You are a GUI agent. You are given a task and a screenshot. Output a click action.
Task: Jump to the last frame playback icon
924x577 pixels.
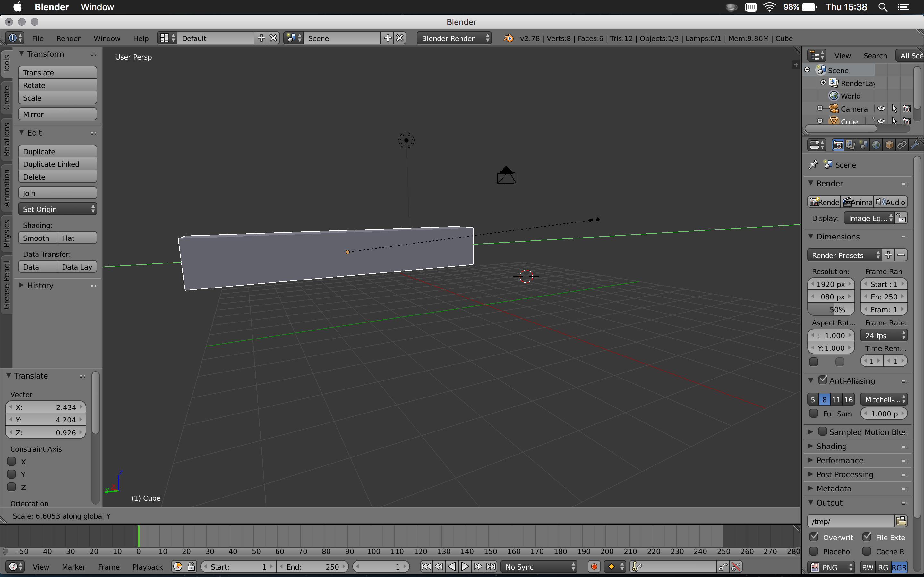pyautogui.click(x=491, y=567)
